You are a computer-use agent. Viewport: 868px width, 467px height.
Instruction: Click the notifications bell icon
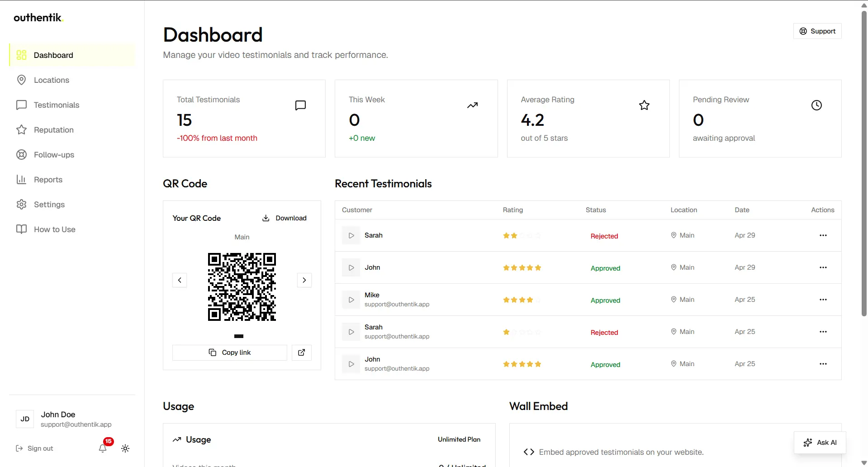click(x=103, y=448)
